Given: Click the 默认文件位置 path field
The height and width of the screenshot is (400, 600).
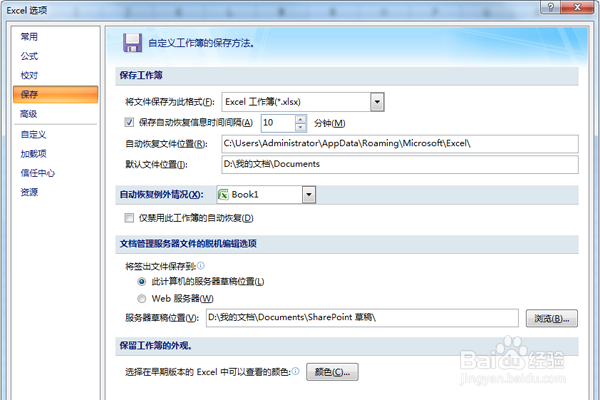Looking at the screenshot, I should pyautogui.click(x=400, y=164).
